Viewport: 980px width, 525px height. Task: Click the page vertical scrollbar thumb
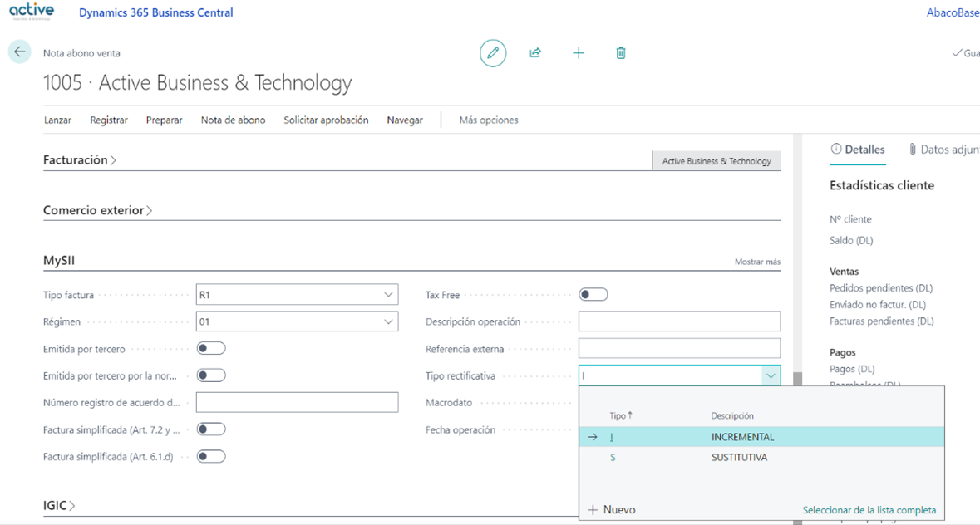797,380
